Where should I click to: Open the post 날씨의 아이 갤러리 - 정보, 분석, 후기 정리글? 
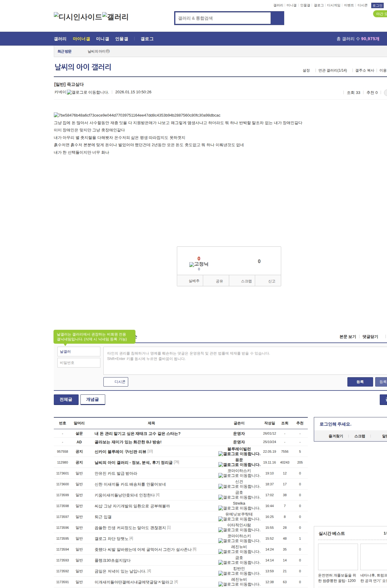[134, 462]
